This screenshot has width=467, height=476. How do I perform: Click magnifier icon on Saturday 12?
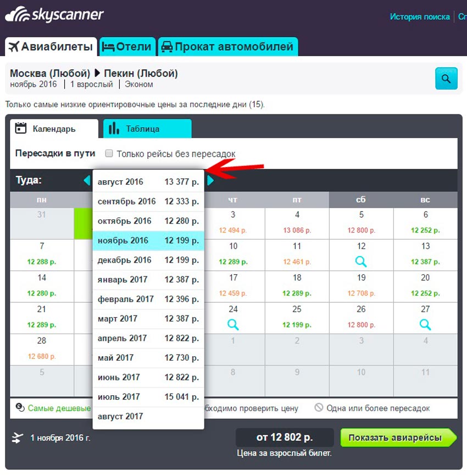(361, 262)
